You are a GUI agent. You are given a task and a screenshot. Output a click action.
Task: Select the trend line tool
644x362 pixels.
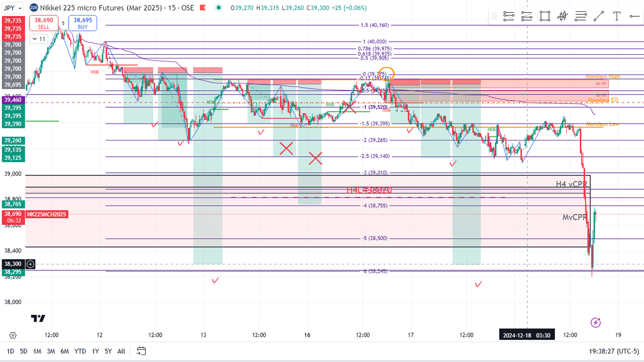599,16
